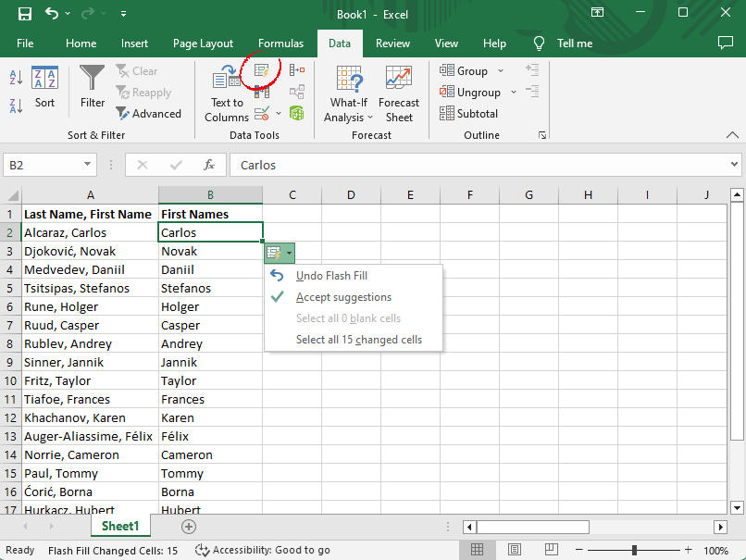Click the zoom slider handle
Screen dimensions: 746x560
[634, 551]
